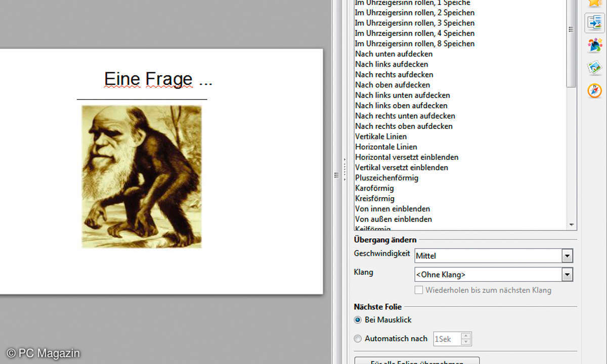The image size is (607, 364).
Task: Open the Styles sidebar icon with colorful shapes
Action: pos(594,45)
